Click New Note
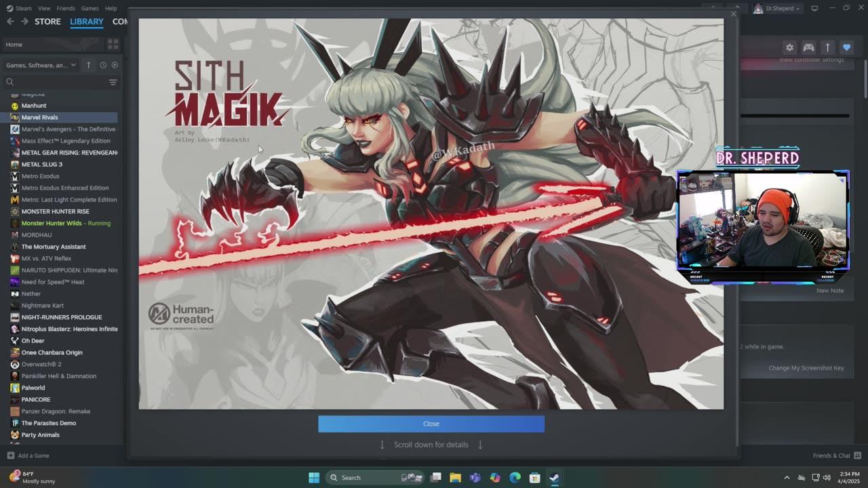868x488 pixels. [x=830, y=291]
